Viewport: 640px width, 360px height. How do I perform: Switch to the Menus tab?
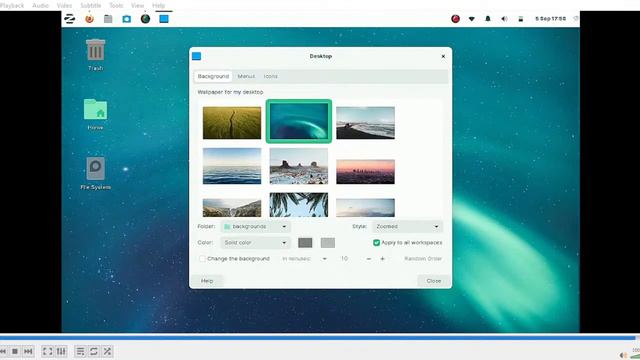[246, 76]
